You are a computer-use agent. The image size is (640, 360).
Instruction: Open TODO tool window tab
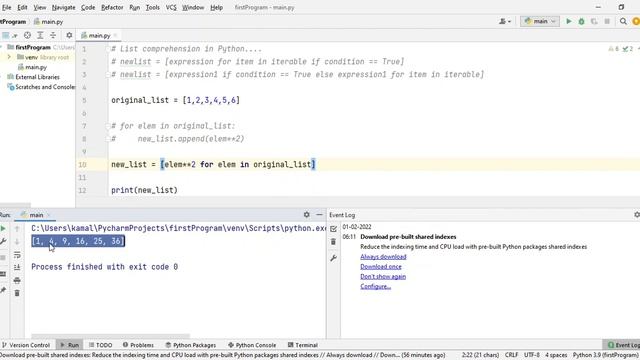pyautogui.click(x=100, y=345)
